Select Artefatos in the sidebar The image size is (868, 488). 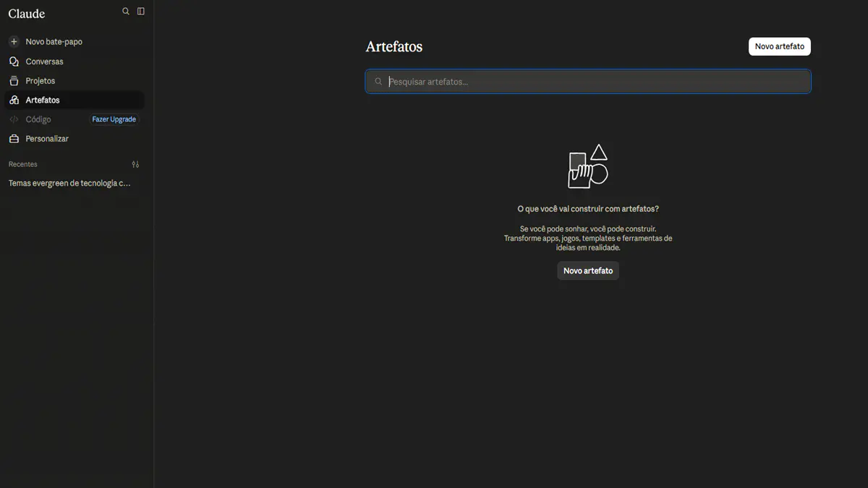tap(75, 100)
